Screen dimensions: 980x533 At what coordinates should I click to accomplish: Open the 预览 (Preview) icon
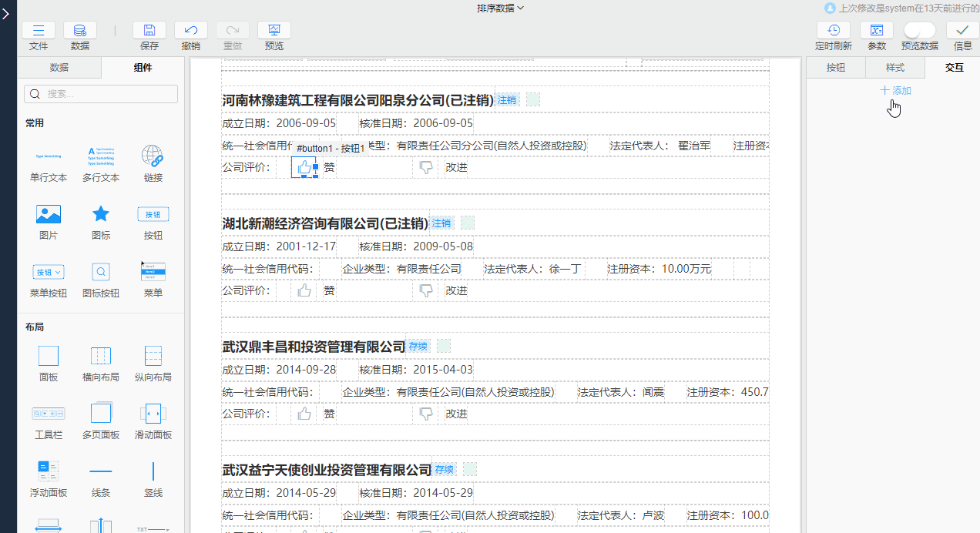274,31
